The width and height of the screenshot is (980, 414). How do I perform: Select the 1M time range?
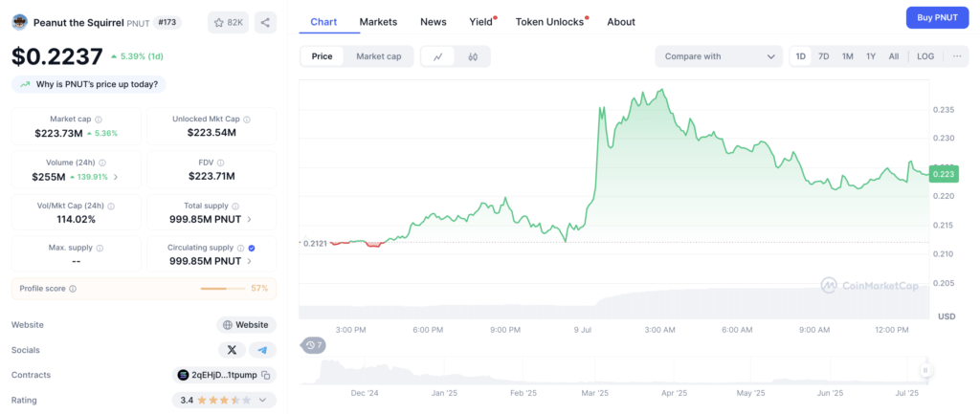point(848,56)
